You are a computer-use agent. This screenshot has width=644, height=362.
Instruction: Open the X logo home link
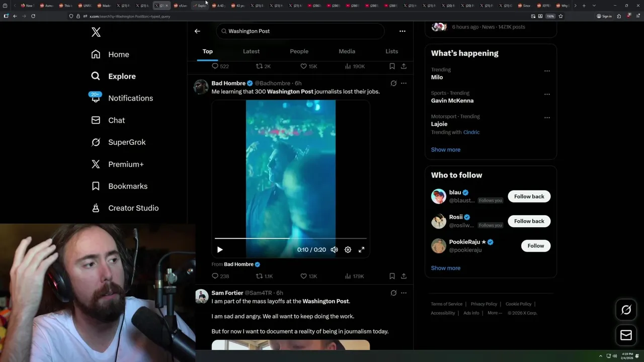tap(96, 32)
